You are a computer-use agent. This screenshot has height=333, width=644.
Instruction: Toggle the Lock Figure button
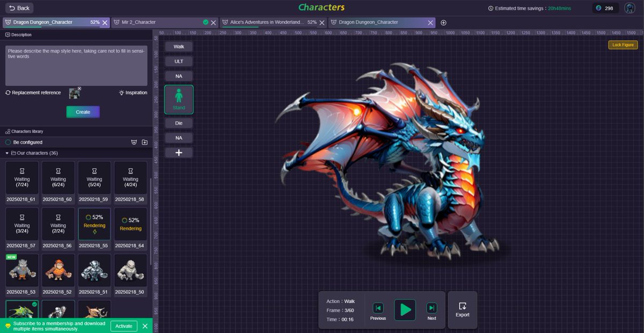[x=623, y=45]
